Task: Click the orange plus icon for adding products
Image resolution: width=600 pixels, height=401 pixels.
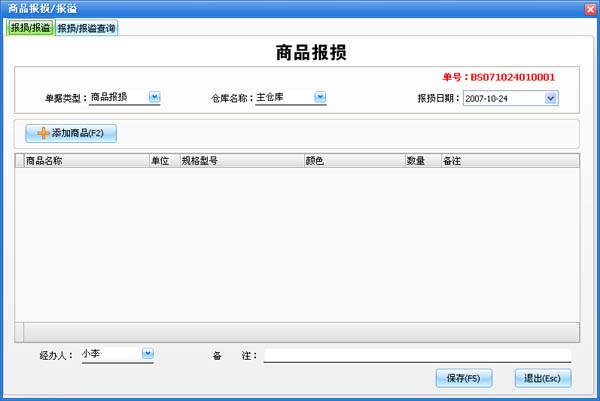Action: pos(43,133)
